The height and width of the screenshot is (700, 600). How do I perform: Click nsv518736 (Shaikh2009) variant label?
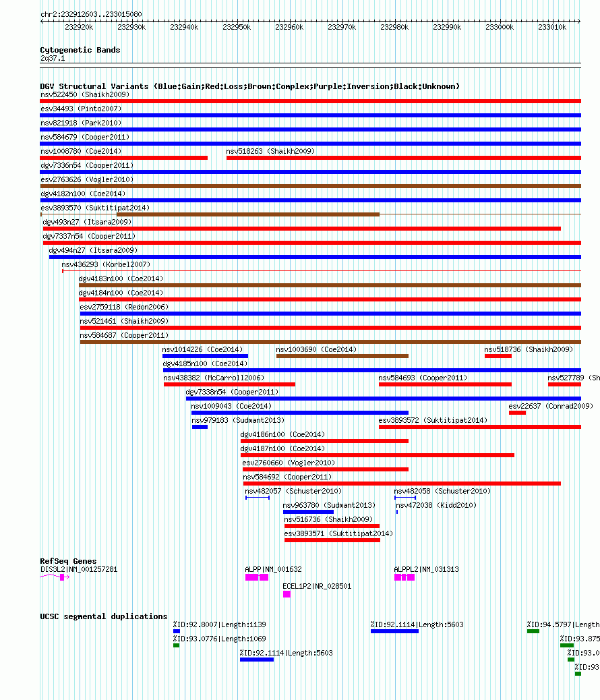529,350
